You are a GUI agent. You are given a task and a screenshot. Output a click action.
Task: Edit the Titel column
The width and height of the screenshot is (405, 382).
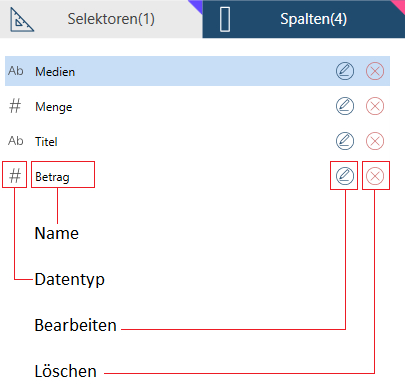pyautogui.click(x=345, y=141)
